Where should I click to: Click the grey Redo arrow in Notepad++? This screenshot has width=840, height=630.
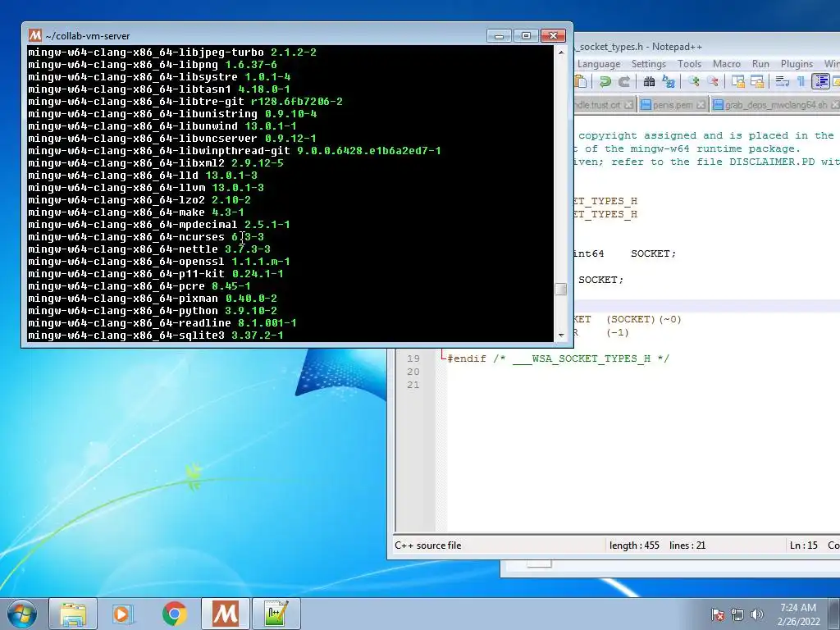click(624, 81)
